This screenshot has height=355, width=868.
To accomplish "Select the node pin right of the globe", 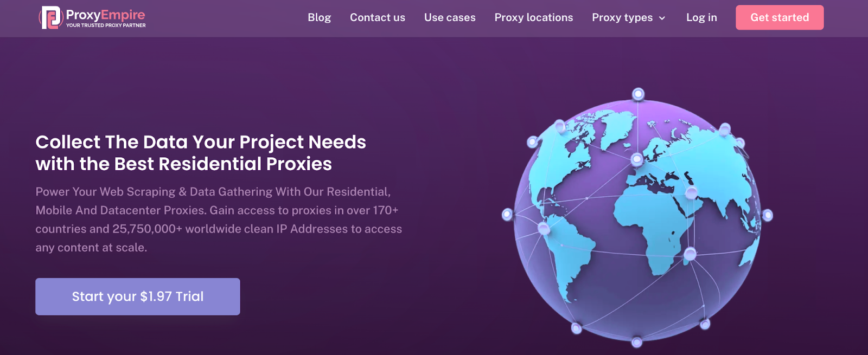I will pyautogui.click(x=768, y=215).
